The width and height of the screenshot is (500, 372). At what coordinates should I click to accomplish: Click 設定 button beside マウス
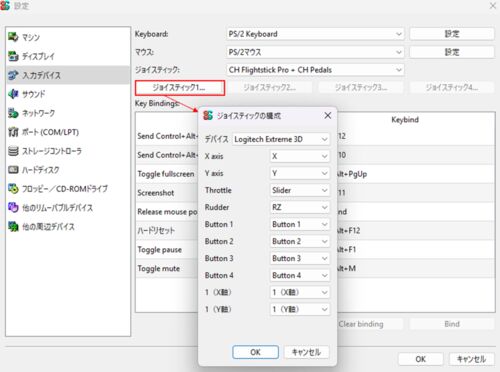(x=452, y=52)
